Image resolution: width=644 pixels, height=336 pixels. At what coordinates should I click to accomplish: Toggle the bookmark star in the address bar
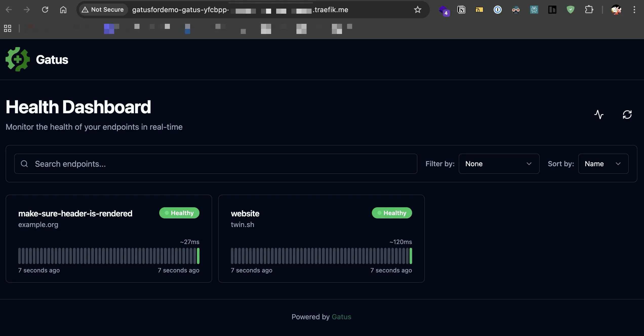point(418,10)
